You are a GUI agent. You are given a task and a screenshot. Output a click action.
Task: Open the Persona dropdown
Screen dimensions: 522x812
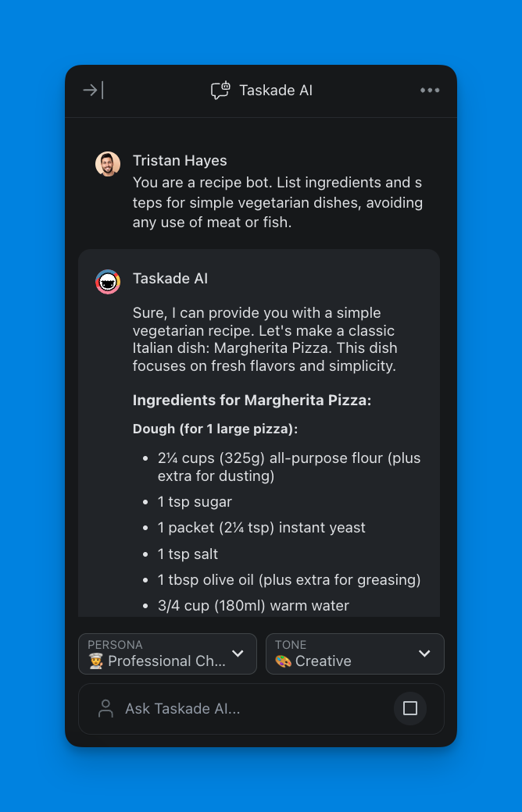[x=167, y=654]
